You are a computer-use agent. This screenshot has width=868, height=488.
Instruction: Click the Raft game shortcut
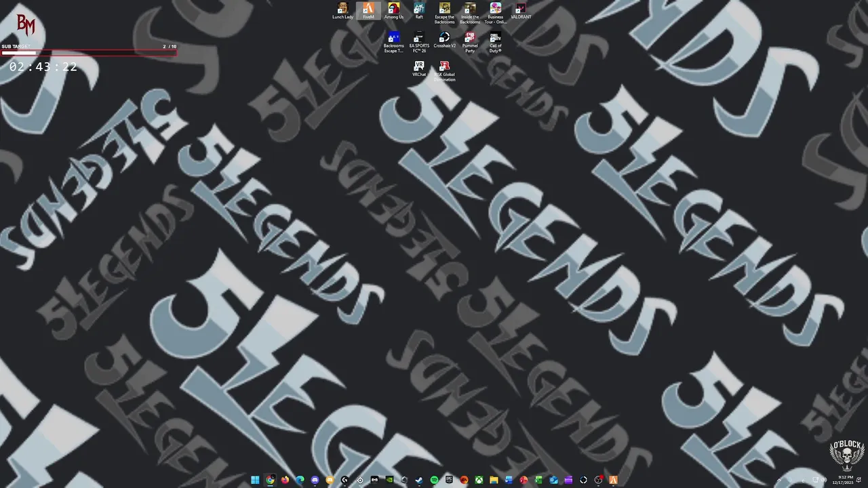pos(419,11)
